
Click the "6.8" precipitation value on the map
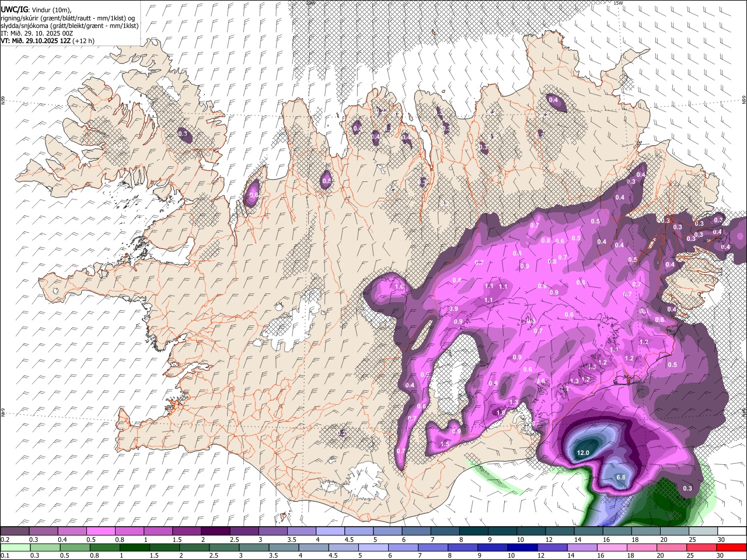[x=621, y=477]
